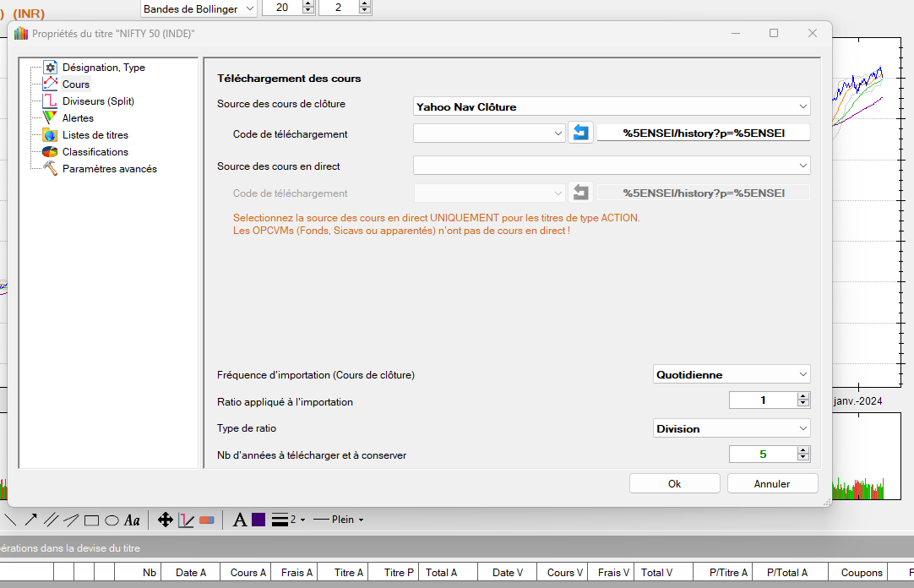Go to Diviseurs (Split) settings

(x=98, y=101)
